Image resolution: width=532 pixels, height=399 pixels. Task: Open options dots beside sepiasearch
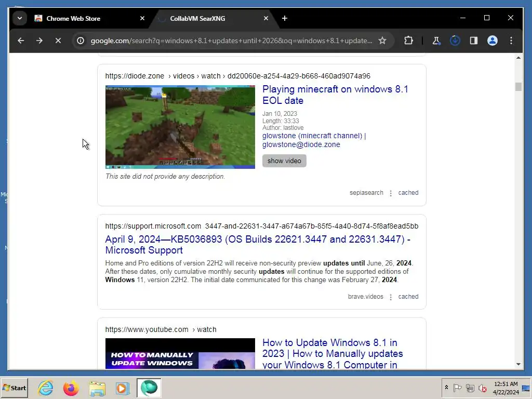coord(391,193)
